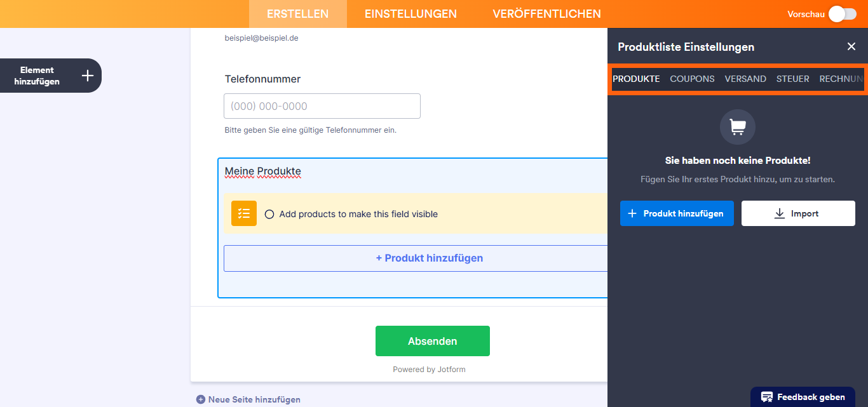
Task: Switch to the EINSTELLUNGEN tab
Action: pos(410,13)
